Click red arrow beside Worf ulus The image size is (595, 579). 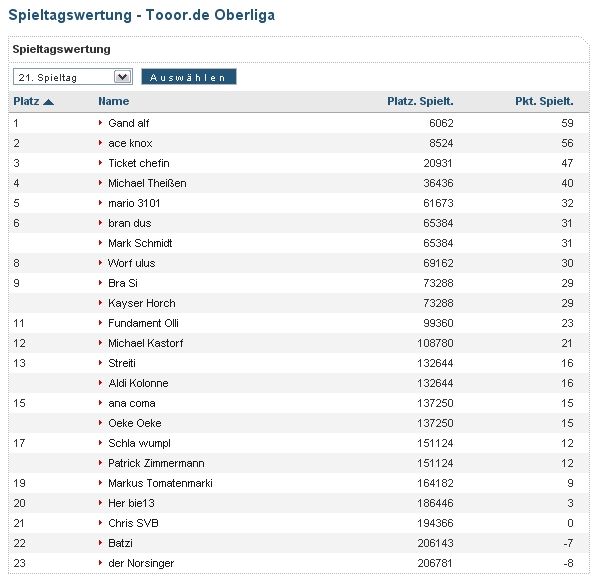pyautogui.click(x=100, y=263)
